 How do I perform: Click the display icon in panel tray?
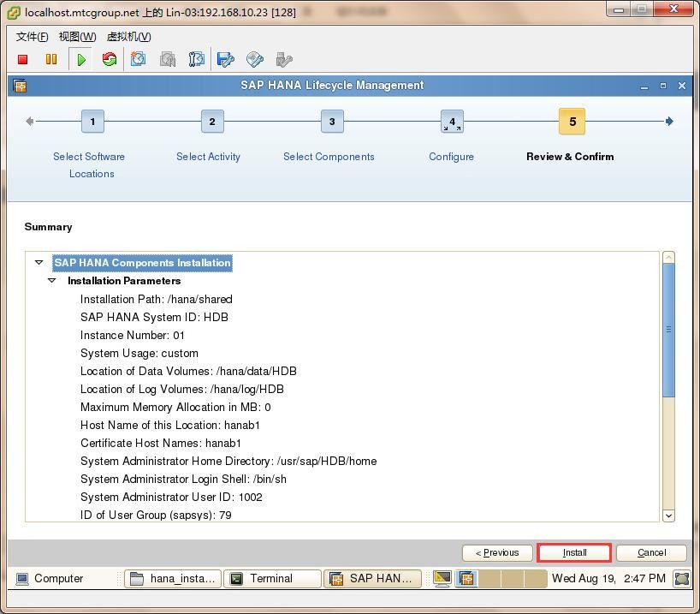coord(442,579)
